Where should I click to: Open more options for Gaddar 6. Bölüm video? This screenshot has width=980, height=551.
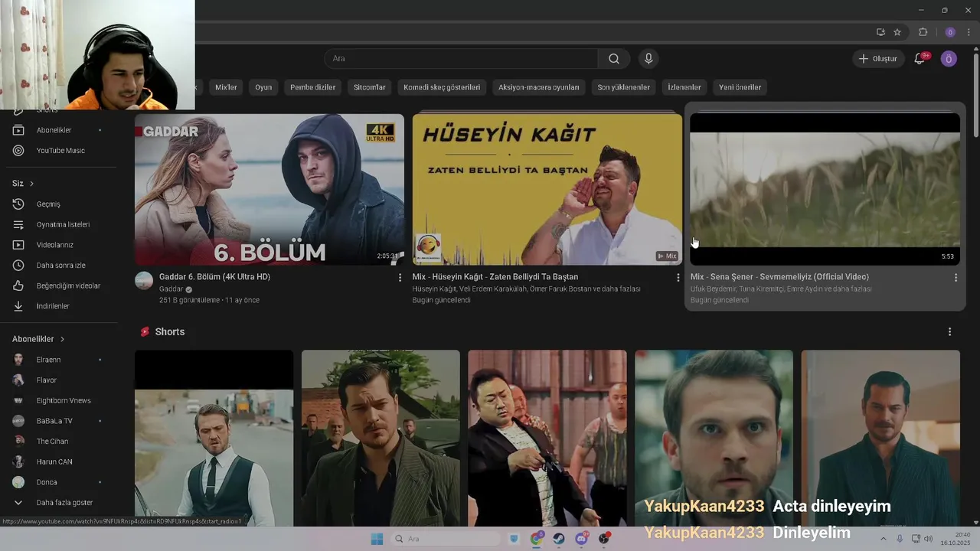(400, 277)
